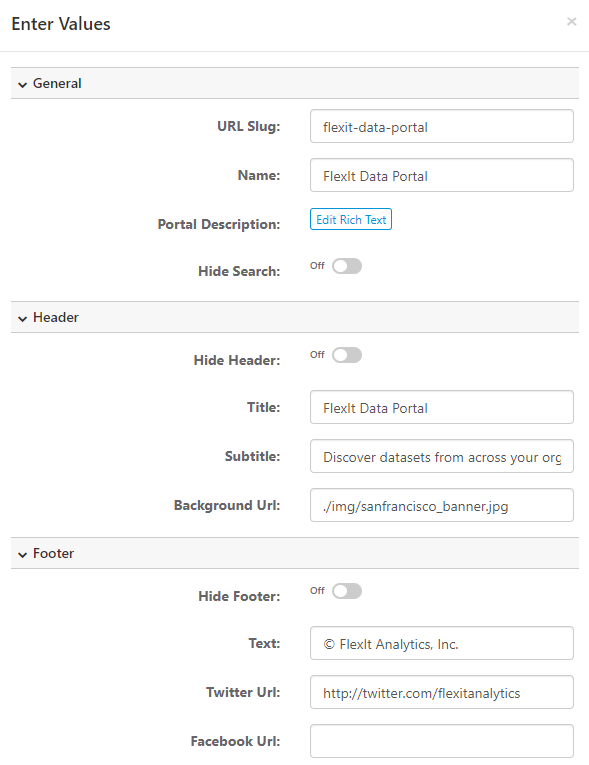Focus the Name input field
The image size is (589, 765).
pyautogui.click(x=442, y=175)
